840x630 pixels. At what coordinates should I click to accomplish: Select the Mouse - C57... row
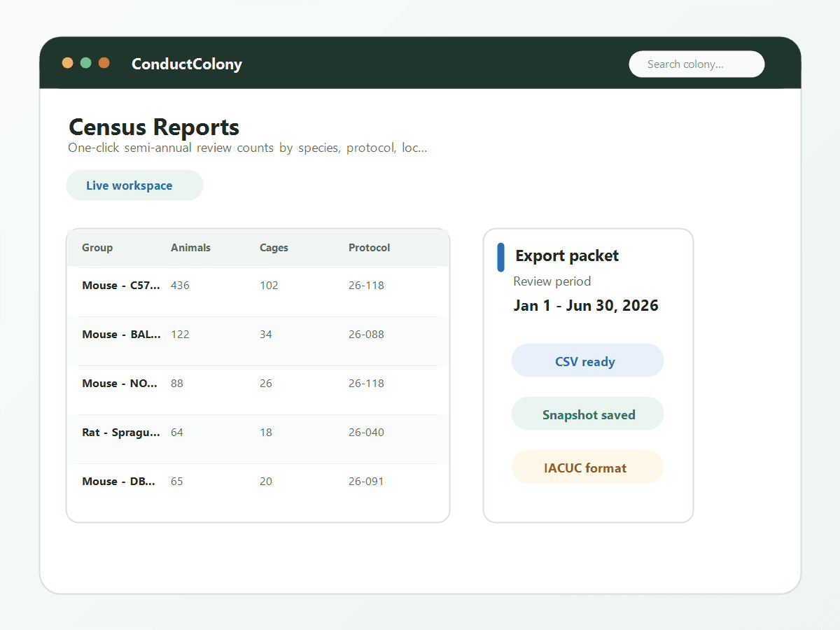(258, 292)
